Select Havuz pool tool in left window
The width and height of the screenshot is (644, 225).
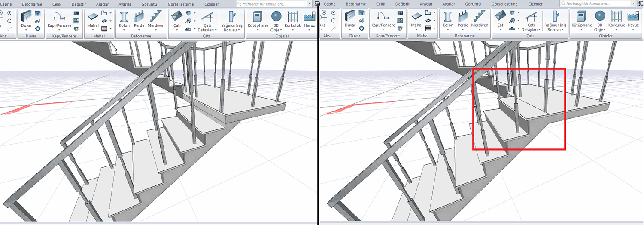(x=309, y=20)
